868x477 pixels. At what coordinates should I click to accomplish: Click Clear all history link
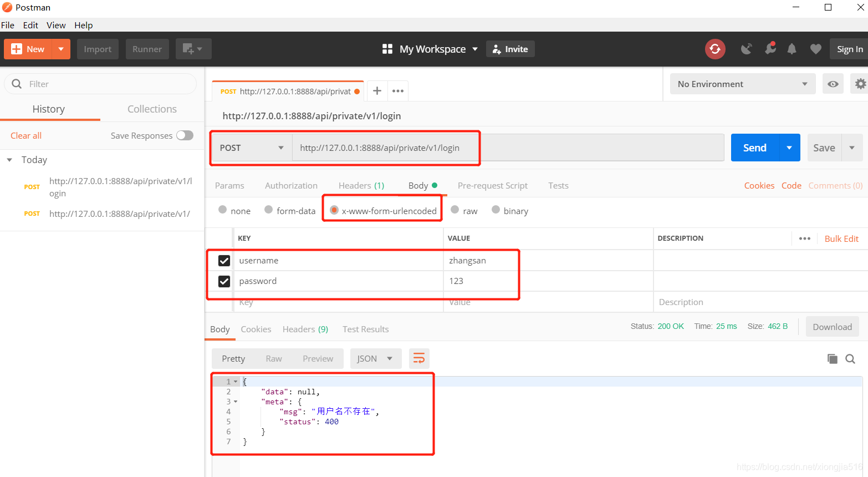26,135
